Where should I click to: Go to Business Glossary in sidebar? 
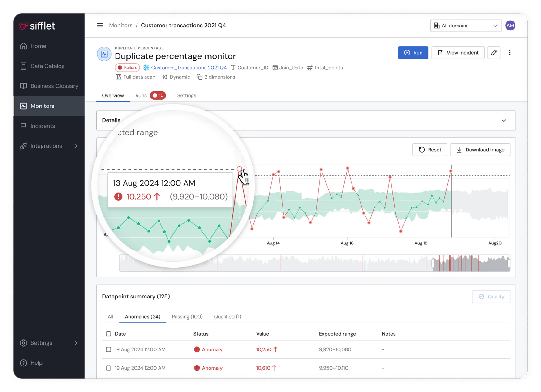click(x=54, y=86)
